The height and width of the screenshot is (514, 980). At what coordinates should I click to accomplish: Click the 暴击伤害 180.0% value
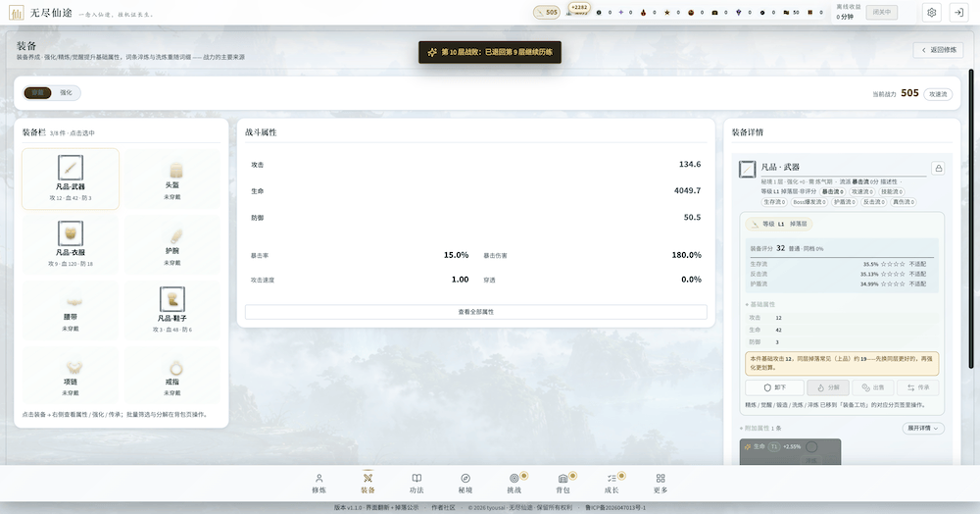pyautogui.click(x=686, y=255)
